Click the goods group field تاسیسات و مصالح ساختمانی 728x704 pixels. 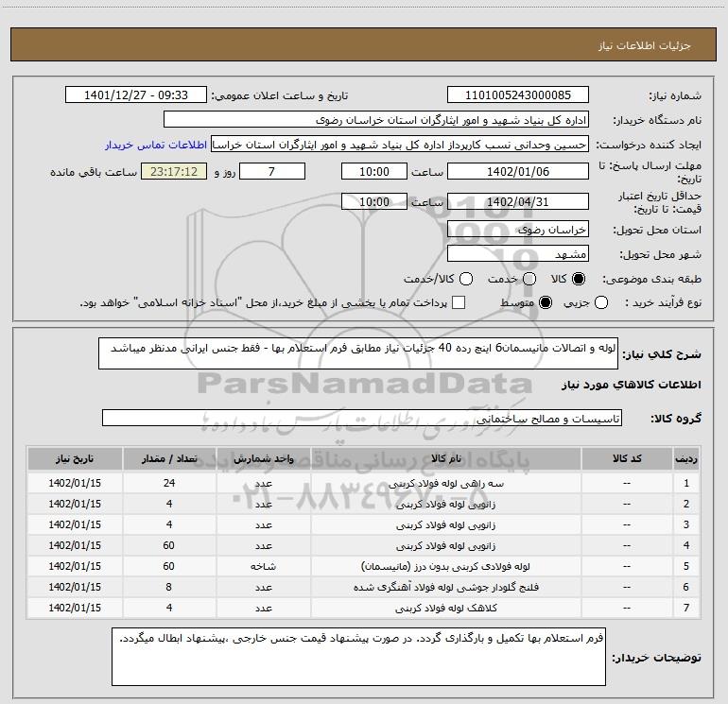[362, 418]
